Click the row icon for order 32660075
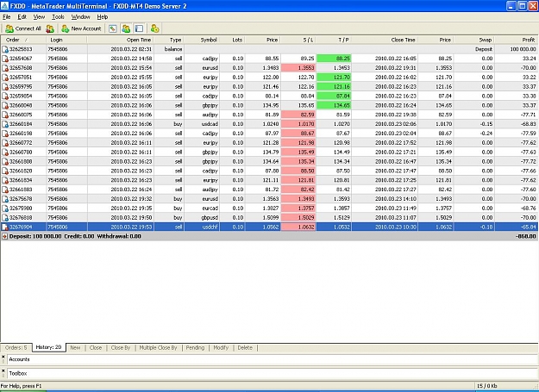Viewport: 539px width, 392px height. 5,115
